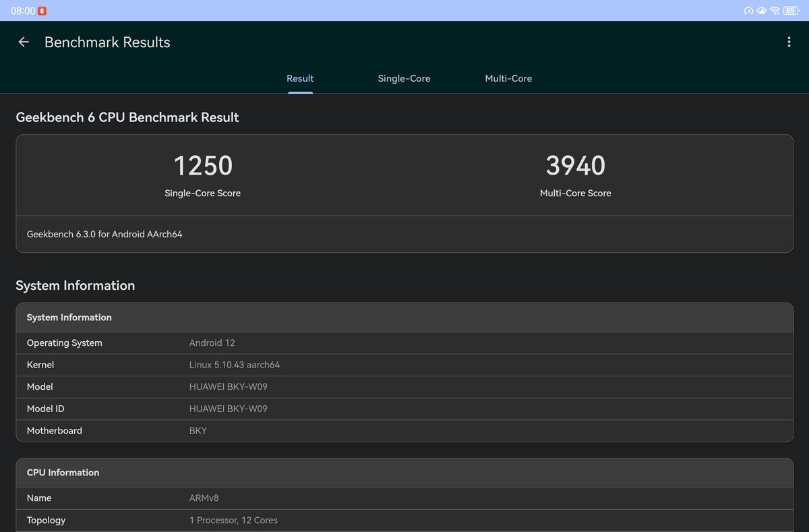The height and width of the screenshot is (532, 809).
Task: Tap the Operating System row label
Action: (65, 343)
